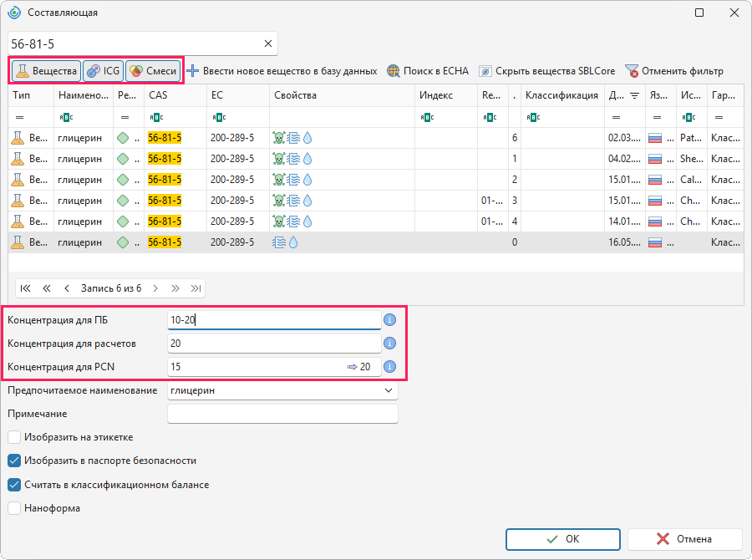752x560 pixels.
Task: Sort by the CAS column header
Action: (x=175, y=95)
